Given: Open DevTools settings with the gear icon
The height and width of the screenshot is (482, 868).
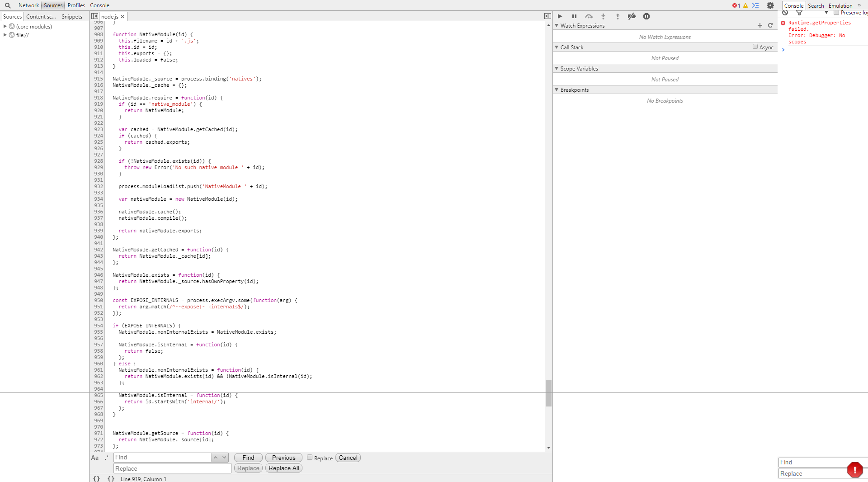Looking at the screenshot, I should coord(770,5).
